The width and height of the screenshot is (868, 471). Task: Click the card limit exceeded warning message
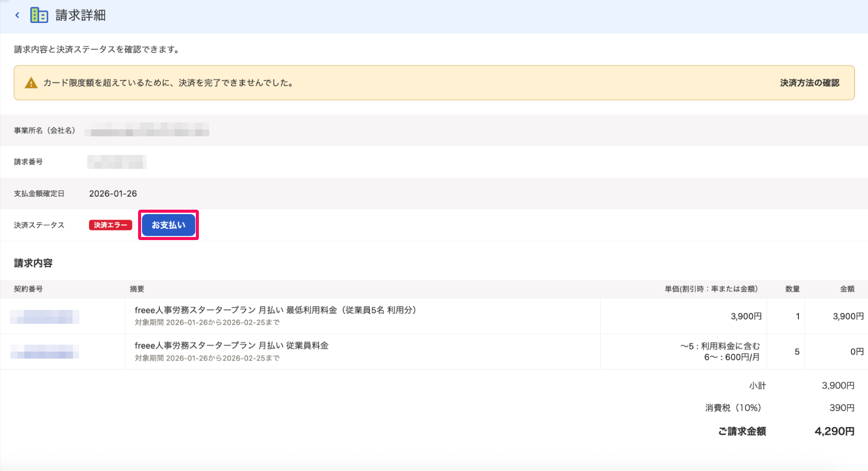[x=169, y=83]
